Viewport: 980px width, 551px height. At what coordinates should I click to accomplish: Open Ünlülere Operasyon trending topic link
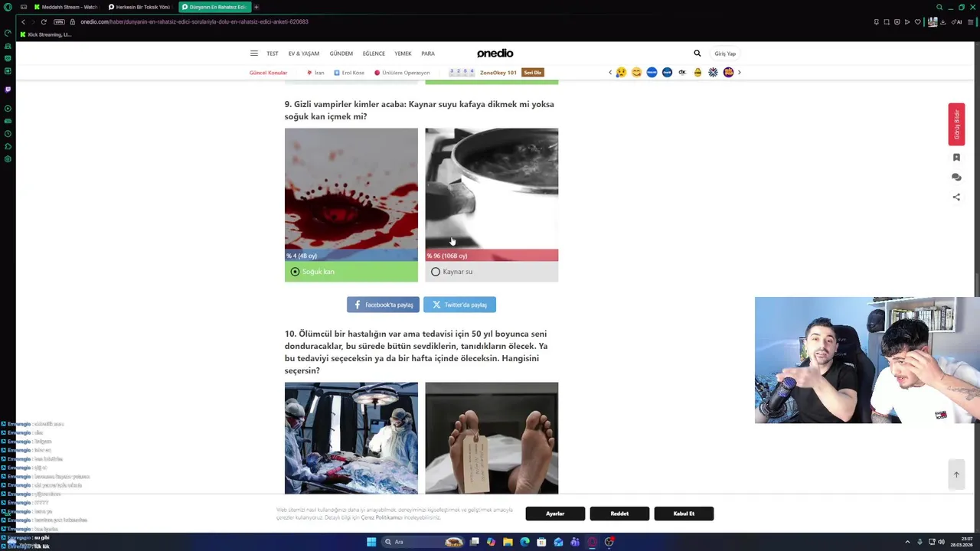(403, 73)
